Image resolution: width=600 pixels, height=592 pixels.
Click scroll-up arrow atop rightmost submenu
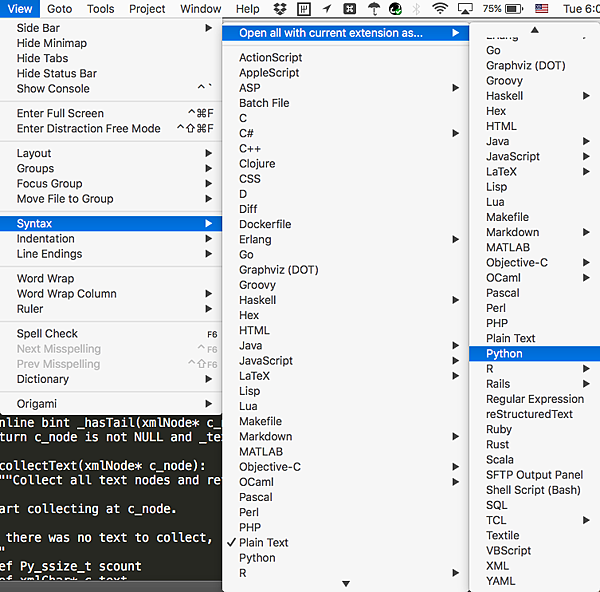click(x=534, y=29)
